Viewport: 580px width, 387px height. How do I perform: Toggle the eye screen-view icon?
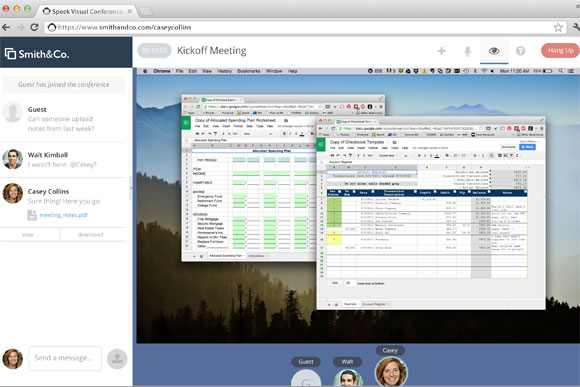[494, 51]
